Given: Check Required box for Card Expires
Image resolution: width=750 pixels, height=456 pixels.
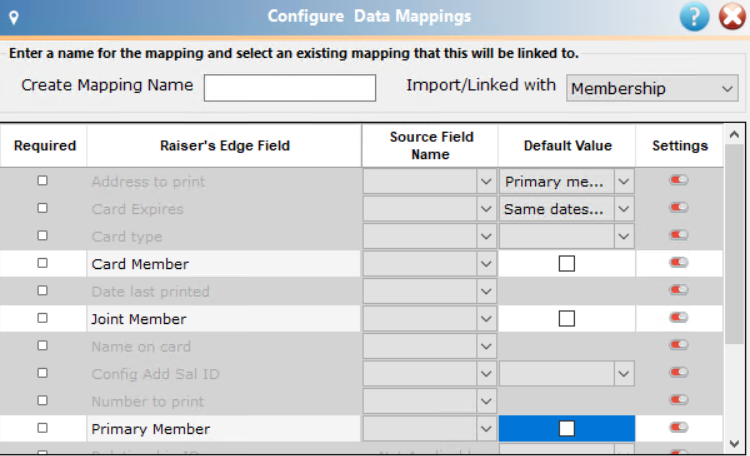Looking at the screenshot, I should (x=43, y=208).
